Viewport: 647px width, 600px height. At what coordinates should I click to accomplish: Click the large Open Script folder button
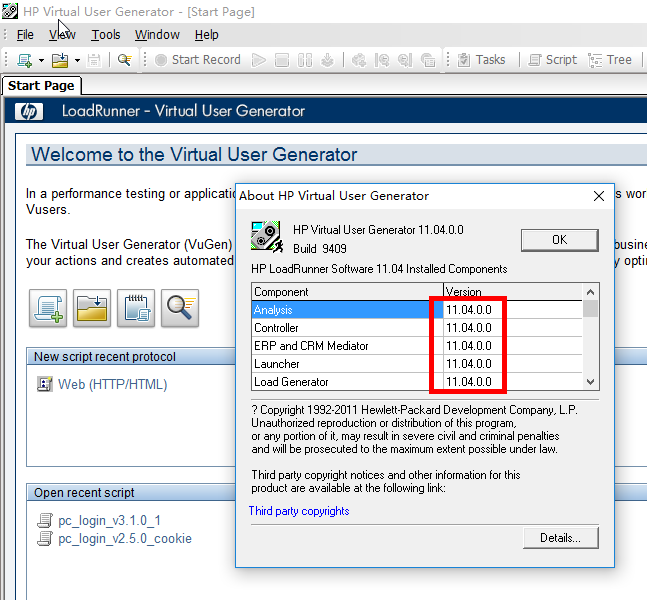pyautogui.click(x=92, y=308)
